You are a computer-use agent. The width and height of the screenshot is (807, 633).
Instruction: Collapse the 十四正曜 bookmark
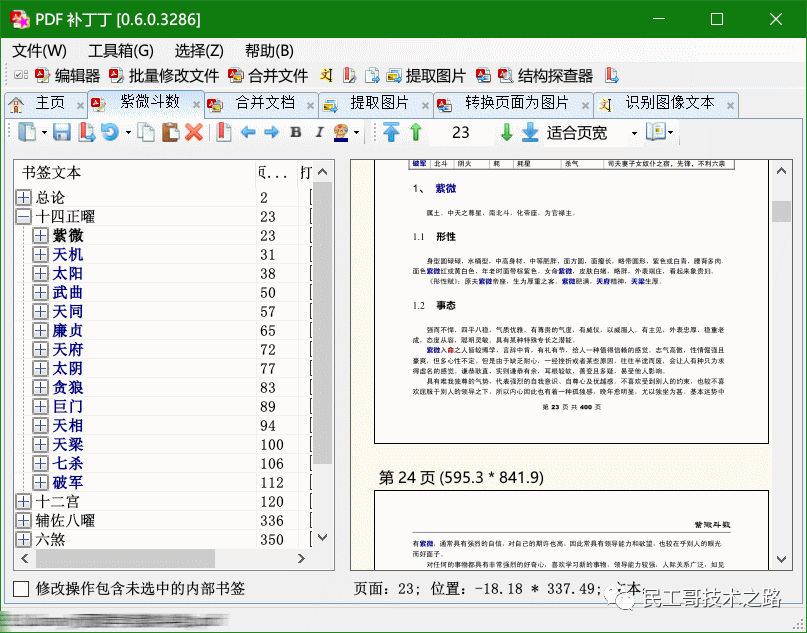coord(23,217)
